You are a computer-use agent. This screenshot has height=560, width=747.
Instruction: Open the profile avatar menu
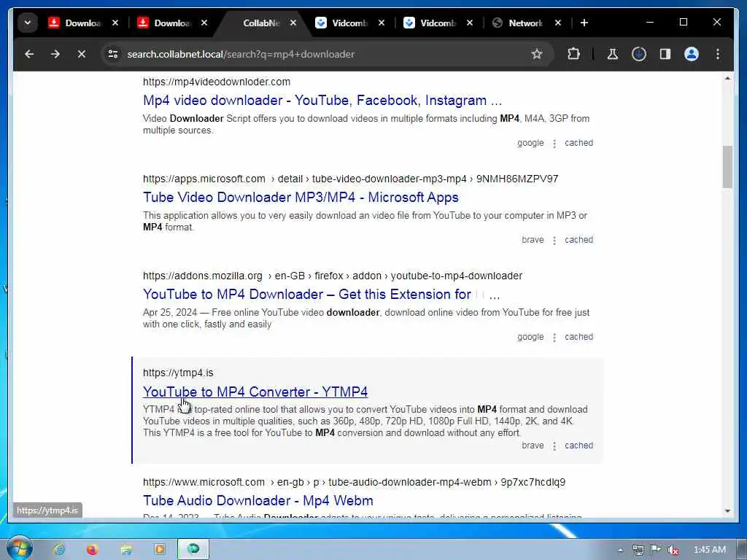point(692,54)
